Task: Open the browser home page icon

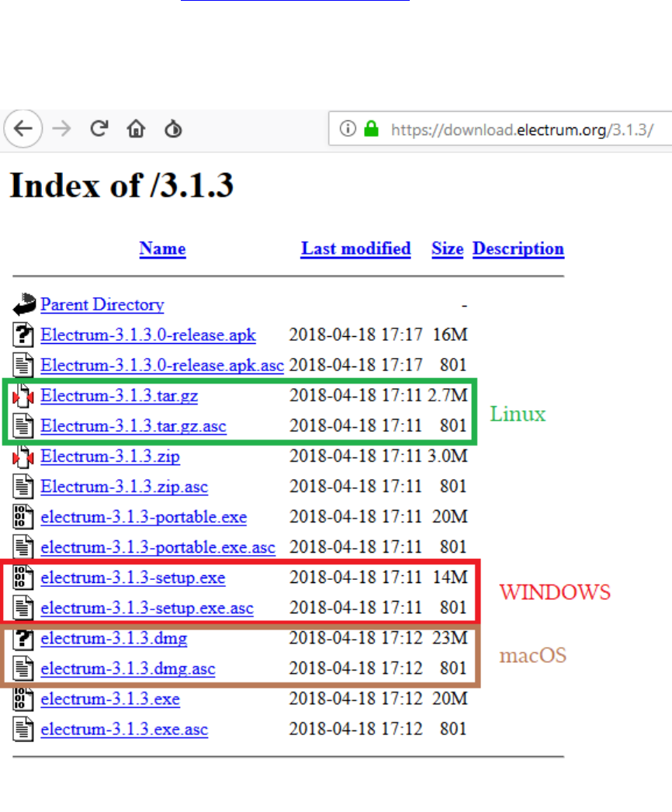Action: (x=136, y=128)
